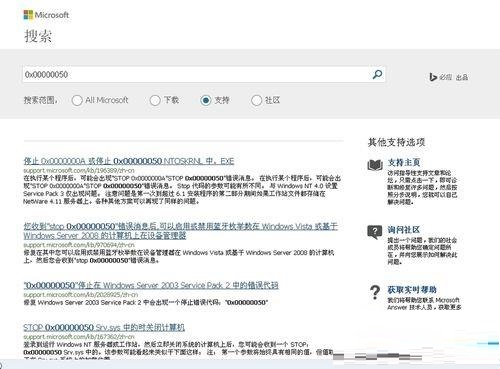
Task: Open result about Windows Server 2003 Service Pack 2
Action: [151, 286]
